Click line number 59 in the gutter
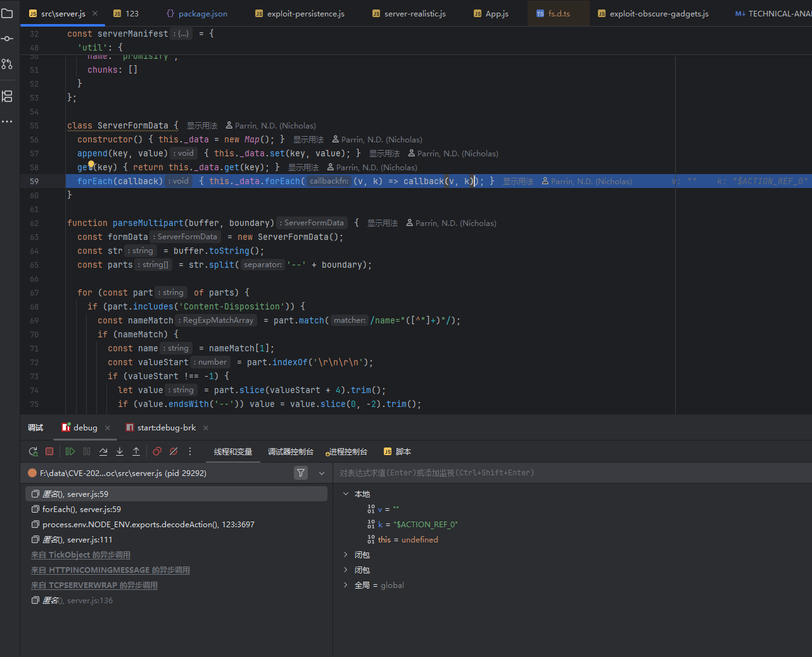The height and width of the screenshot is (657, 812). tap(34, 181)
